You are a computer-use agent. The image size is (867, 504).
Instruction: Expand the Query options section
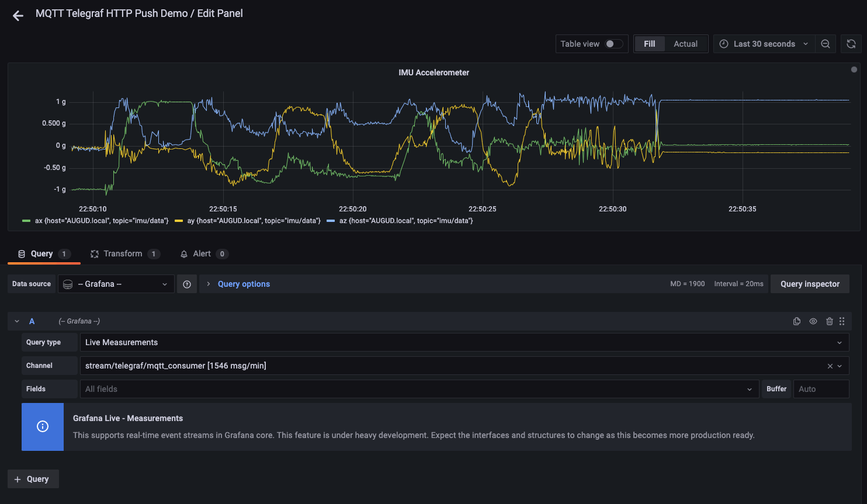click(x=243, y=284)
